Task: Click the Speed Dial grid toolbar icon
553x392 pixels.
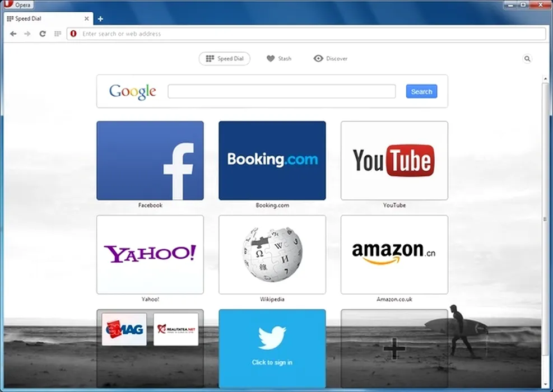Action: [58, 34]
